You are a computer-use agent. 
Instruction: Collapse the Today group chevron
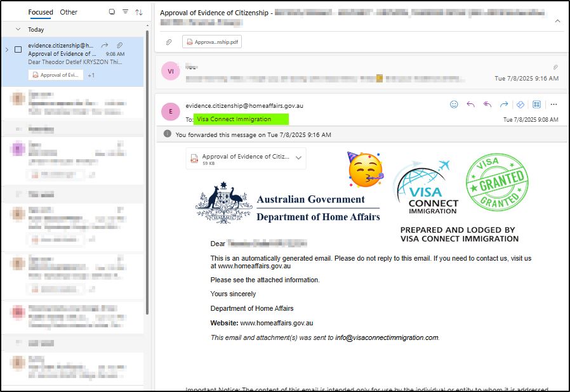click(x=18, y=29)
